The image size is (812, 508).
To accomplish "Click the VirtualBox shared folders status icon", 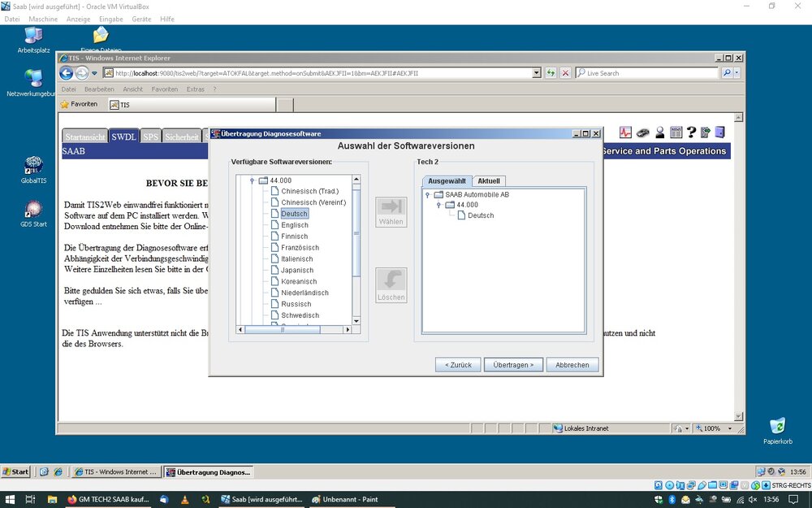I will click(713, 486).
